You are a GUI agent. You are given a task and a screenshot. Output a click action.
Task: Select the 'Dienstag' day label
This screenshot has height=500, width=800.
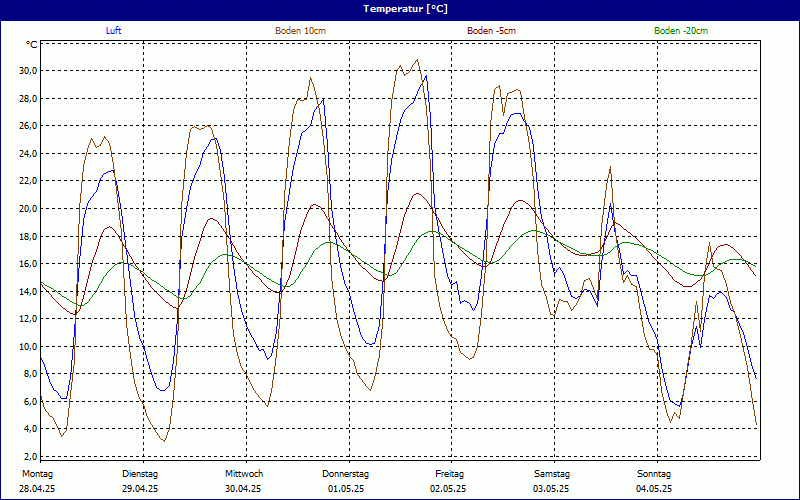point(140,474)
